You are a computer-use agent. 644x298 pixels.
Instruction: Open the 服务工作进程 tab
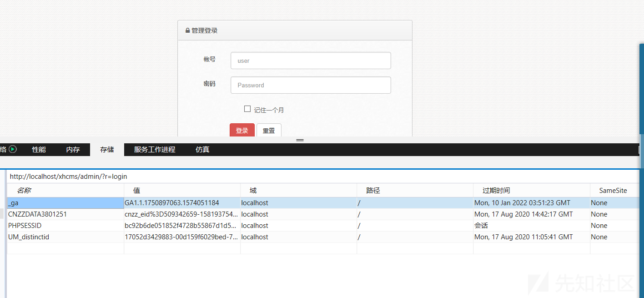[x=155, y=149]
